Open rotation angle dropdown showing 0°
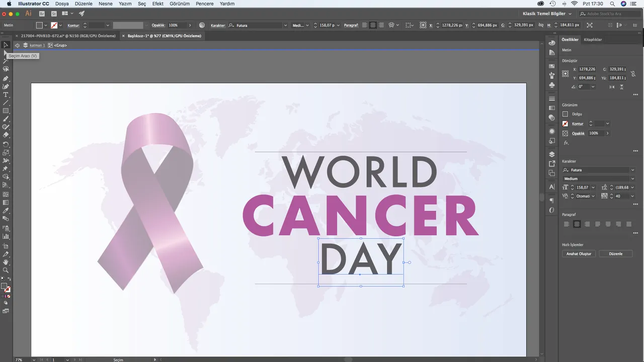 [x=593, y=86]
